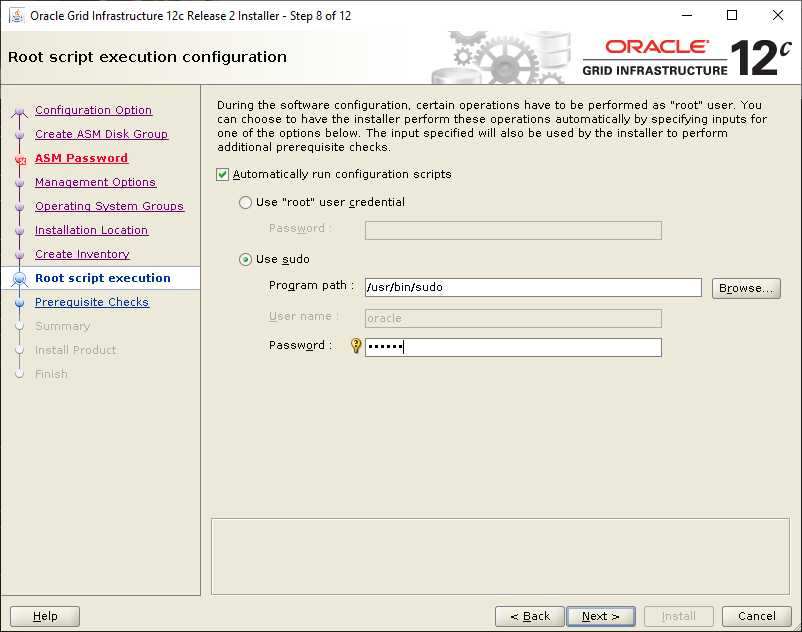Toggle Automatically run configuration scripts checkbox
This screenshot has width=802, height=632.
tap(222, 174)
